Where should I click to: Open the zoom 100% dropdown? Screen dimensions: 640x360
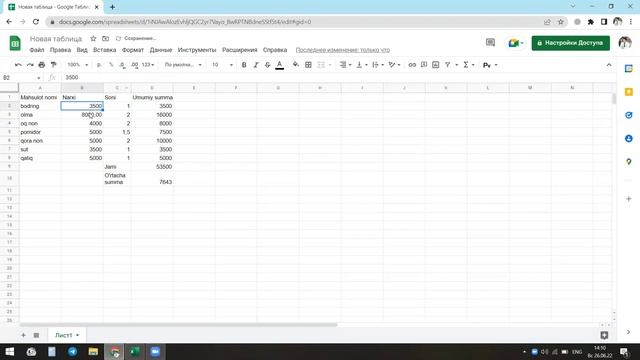(78, 65)
